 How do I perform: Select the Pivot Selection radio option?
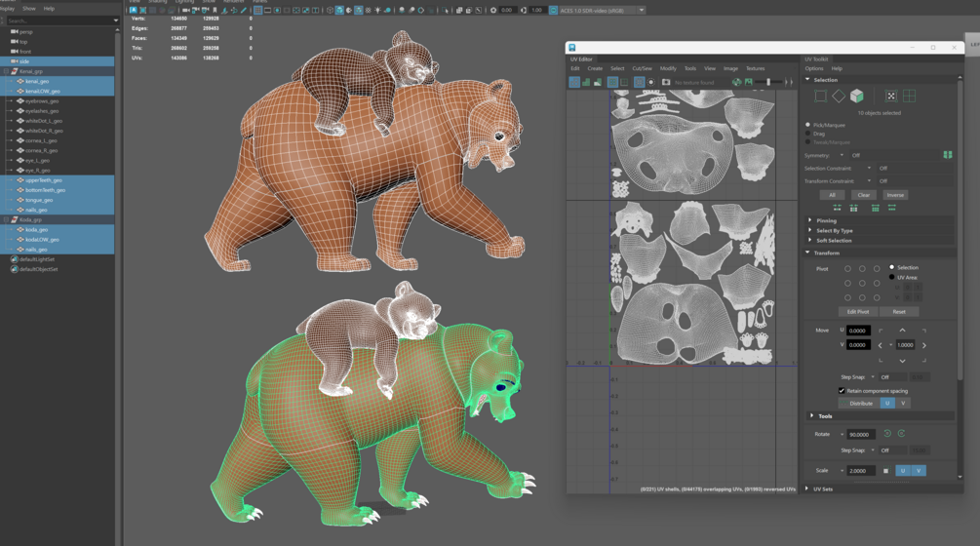[891, 267]
